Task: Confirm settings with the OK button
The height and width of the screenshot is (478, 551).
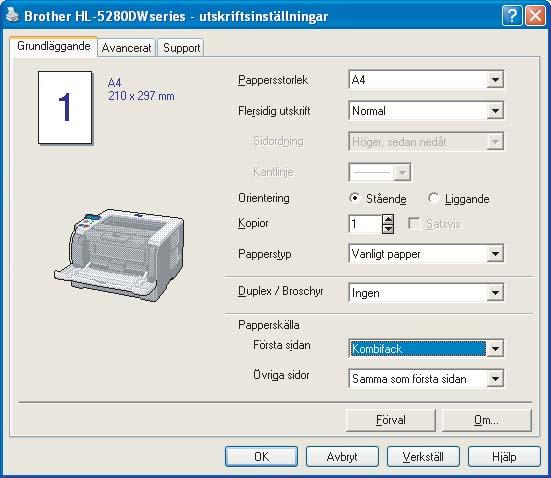Action: pyautogui.click(x=261, y=457)
